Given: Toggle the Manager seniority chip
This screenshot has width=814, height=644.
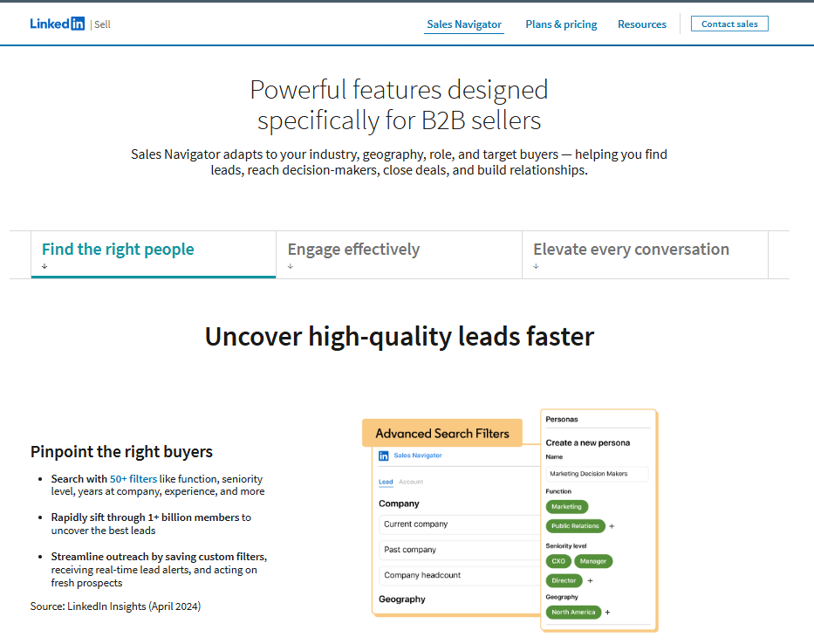Looking at the screenshot, I should coord(594,561).
